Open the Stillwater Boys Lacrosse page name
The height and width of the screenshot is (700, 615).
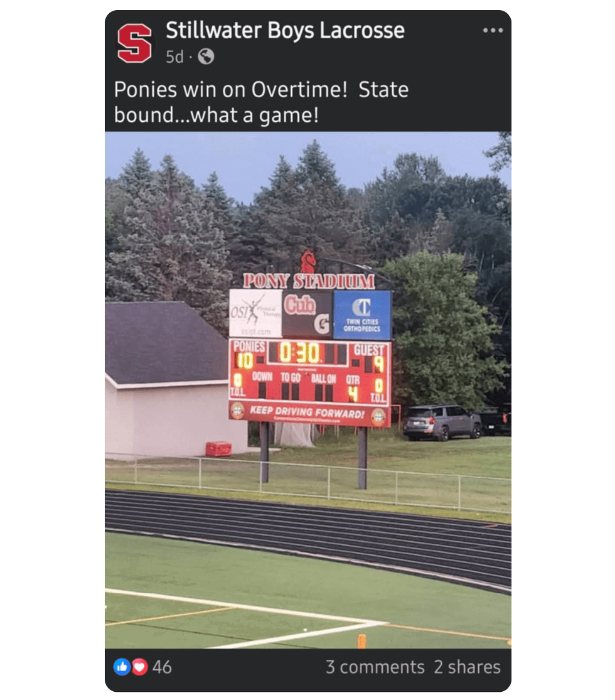(x=285, y=30)
